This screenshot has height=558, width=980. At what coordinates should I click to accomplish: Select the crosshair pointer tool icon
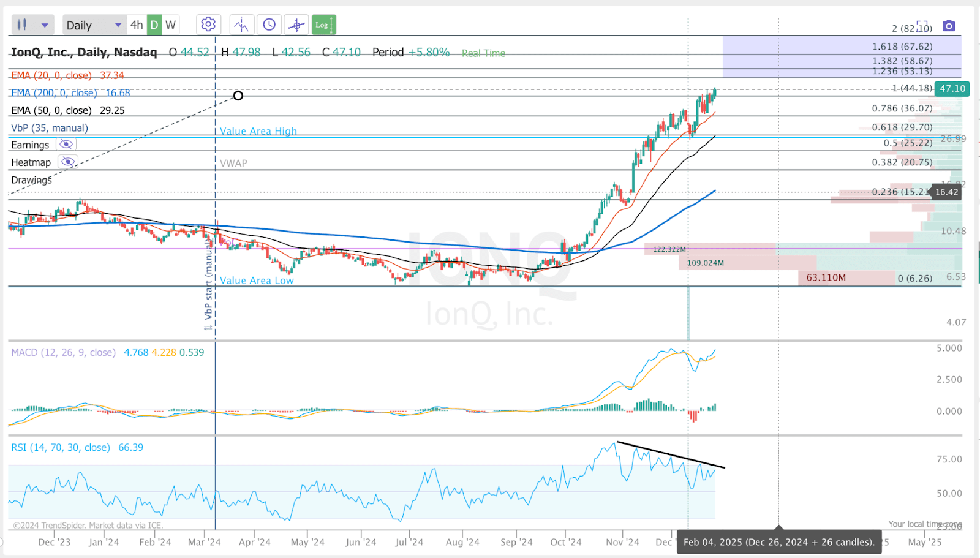[x=296, y=25]
